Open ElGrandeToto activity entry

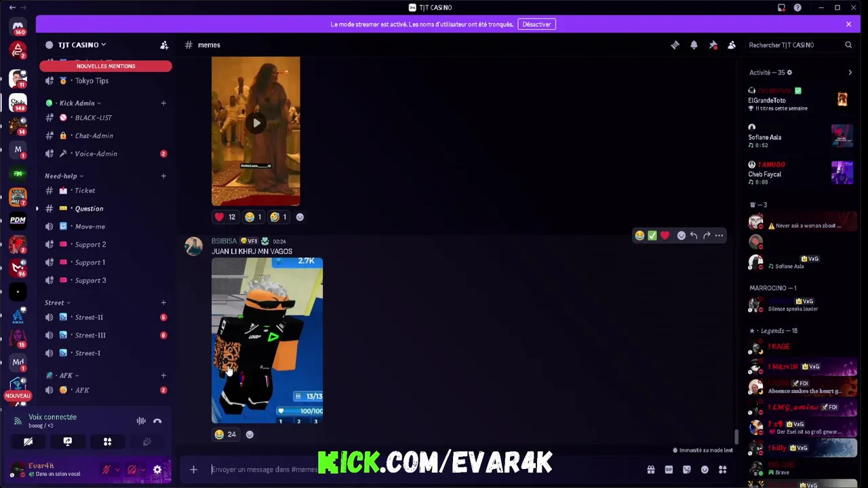pos(800,100)
